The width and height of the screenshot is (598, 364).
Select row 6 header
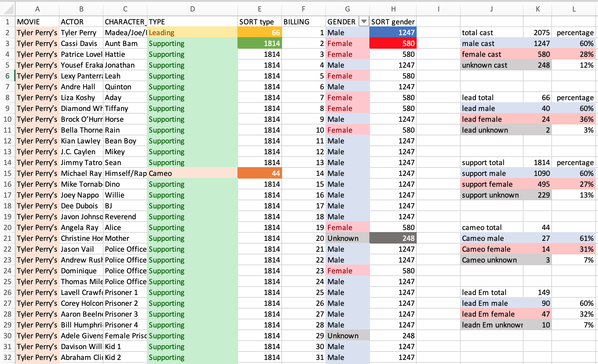coord(7,76)
